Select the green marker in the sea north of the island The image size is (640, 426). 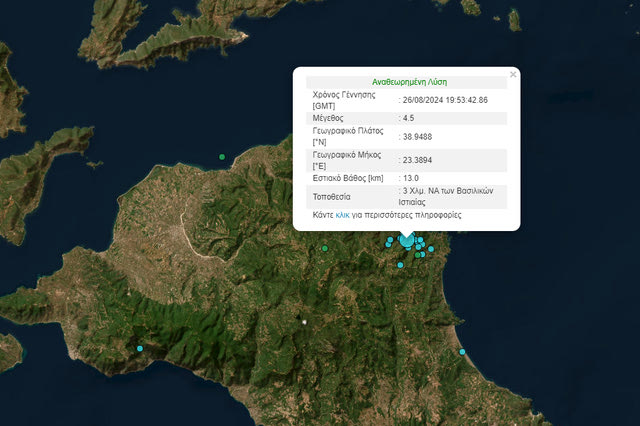222,157
